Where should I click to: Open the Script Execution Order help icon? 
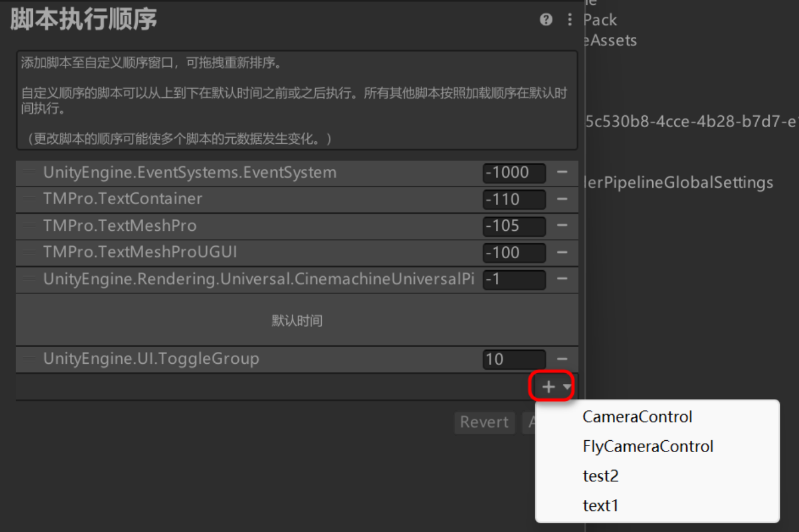pyautogui.click(x=545, y=19)
